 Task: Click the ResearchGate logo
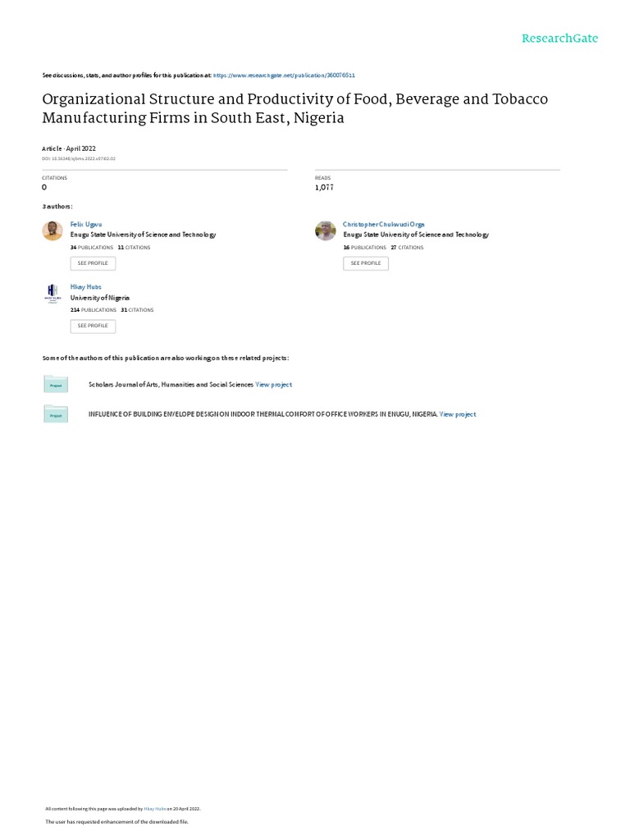click(559, 39)
